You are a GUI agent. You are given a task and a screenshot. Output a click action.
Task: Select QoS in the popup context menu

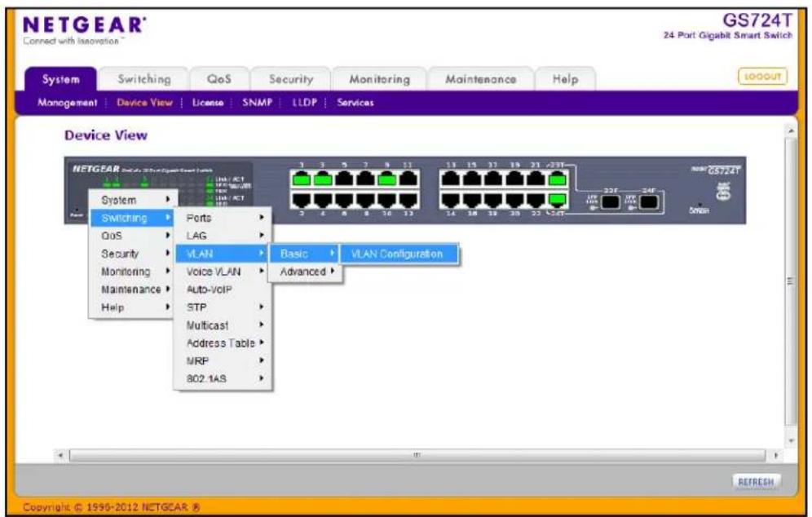point(132,236)
